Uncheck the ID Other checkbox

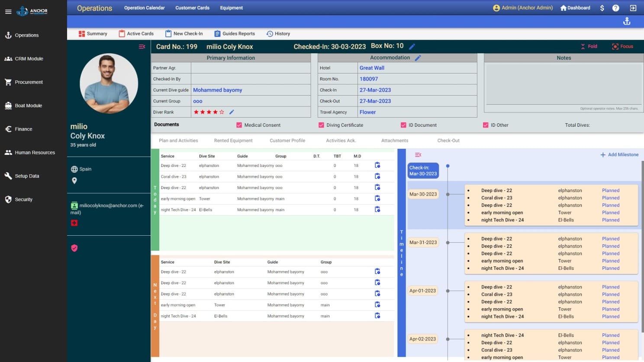point(486,125)
